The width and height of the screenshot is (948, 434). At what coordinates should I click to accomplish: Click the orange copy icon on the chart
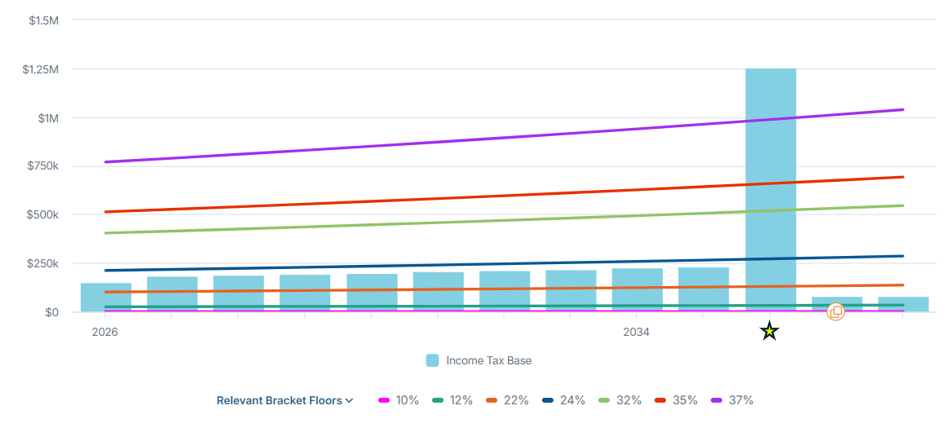click(836, 312)
